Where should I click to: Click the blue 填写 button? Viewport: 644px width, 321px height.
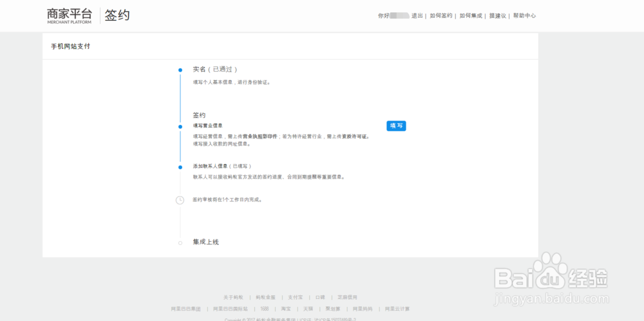coord(396,126)
